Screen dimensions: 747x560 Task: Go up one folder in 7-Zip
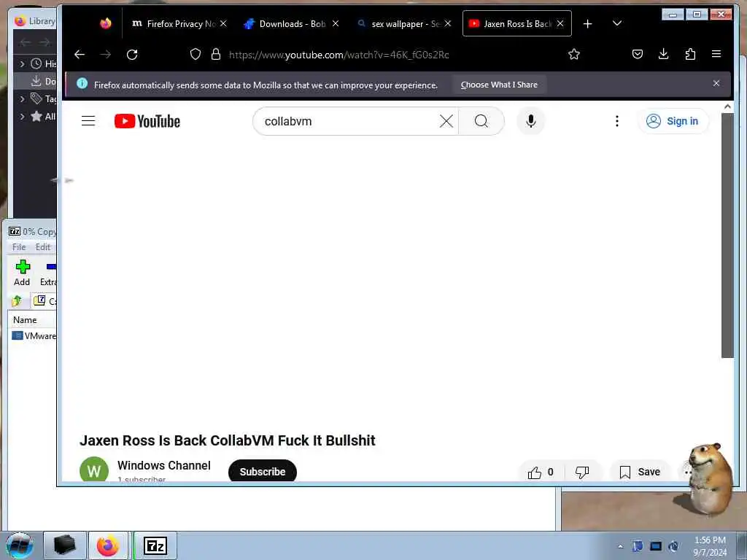pos(18,301)
